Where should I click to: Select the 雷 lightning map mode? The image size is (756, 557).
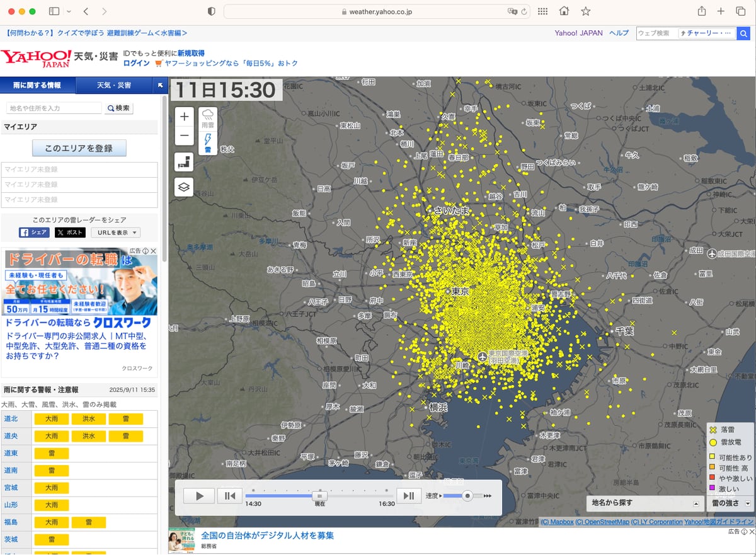click(x=208, y=143)
